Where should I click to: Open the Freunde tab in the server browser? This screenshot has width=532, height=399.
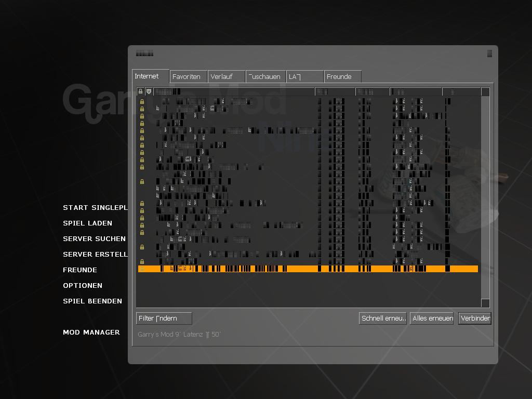click(x=343, y=77)
